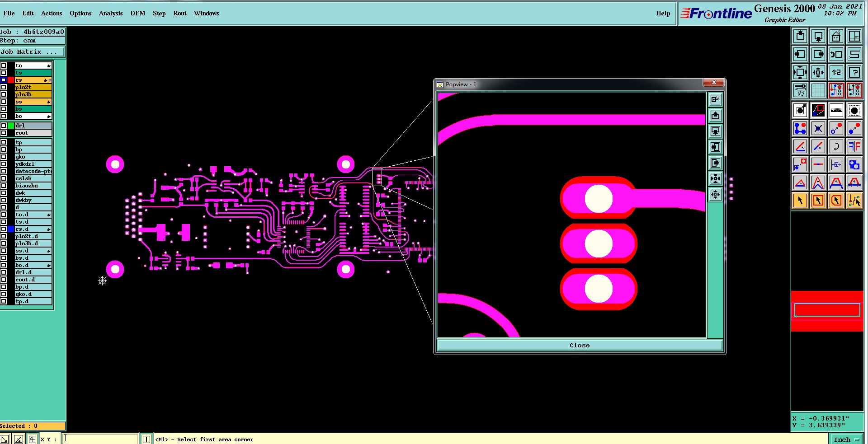Open the Help menu
This screenshot has width=868, height=444.
tap(663, 13)
